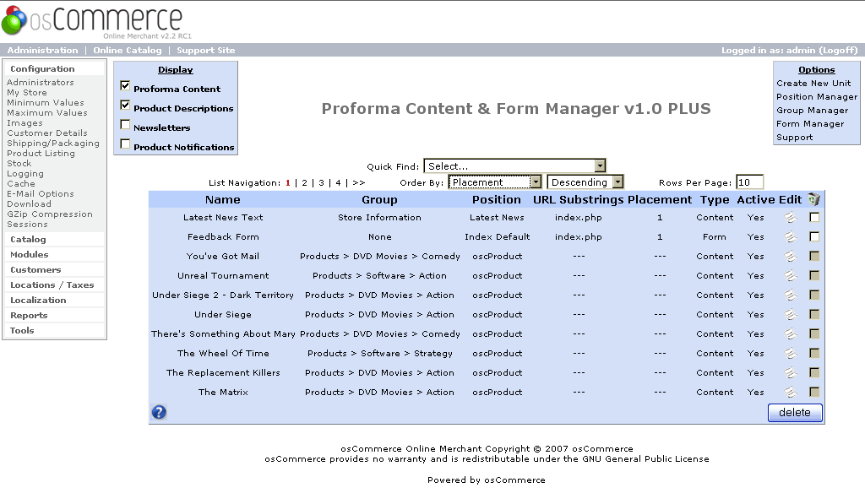
Task: Click Create New Unit option
Action: (813, 84)
